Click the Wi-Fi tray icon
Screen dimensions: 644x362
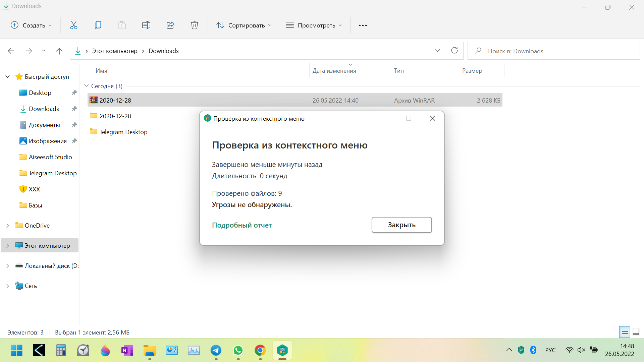point(569,350)
